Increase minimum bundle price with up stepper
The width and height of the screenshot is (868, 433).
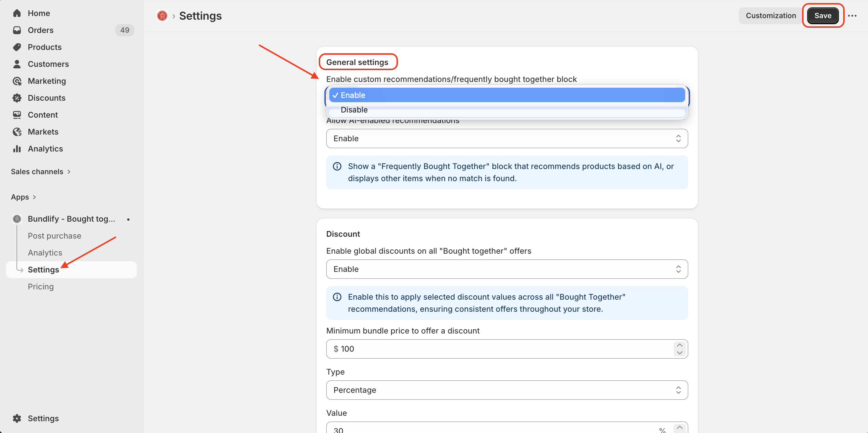[679, 345]
